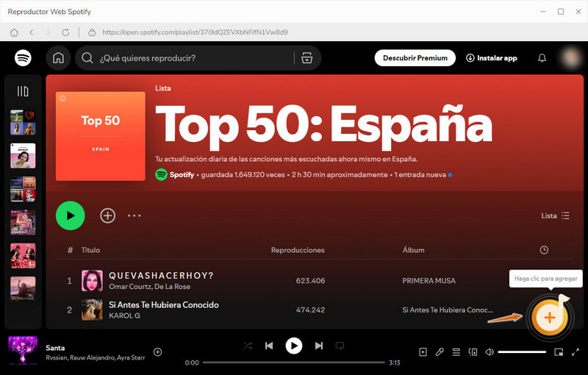The width and height of the screenshot is (588, 375).
Task: Skip to next track
Action: [319, 346]
